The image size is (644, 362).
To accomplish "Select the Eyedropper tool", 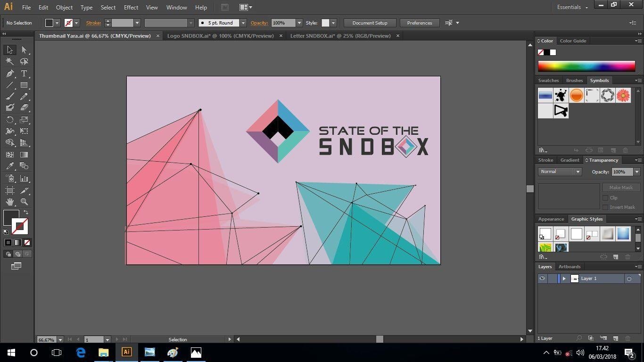I will point(9,166).
